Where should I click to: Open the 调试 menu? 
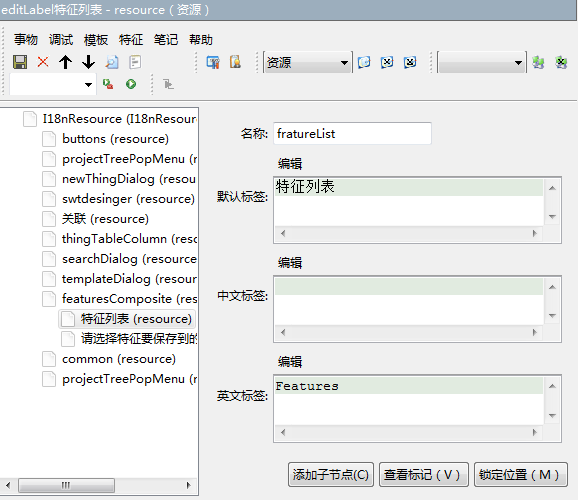tap(61, 39)
